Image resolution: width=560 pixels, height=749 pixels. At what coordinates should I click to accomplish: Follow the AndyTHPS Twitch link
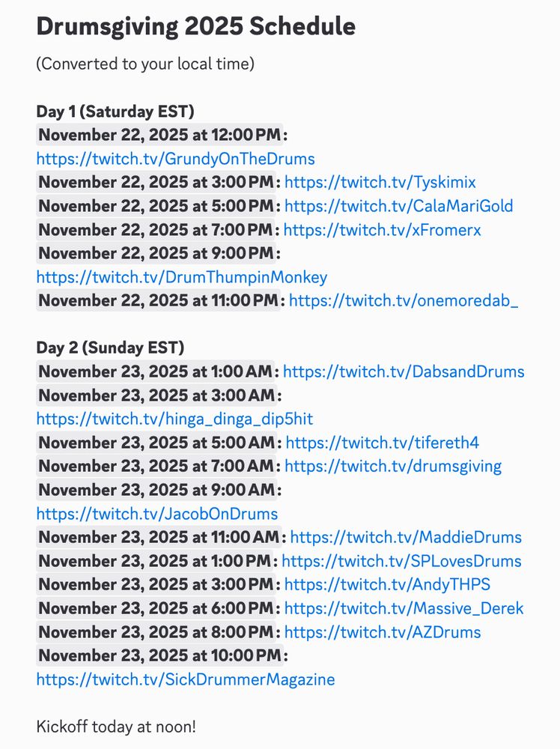click(387, 584)
